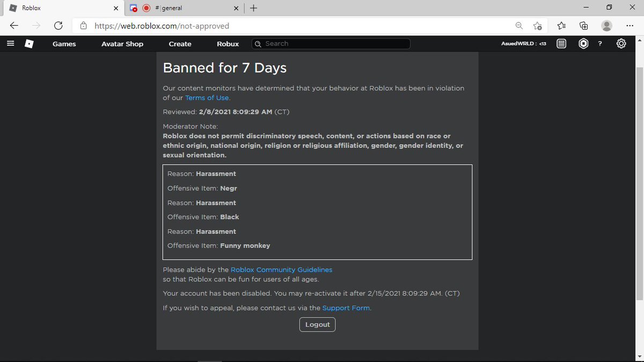Image resolution: width=644 pixels, height=362 pixels.
Task: Open the Games menu
Action: [x=64, y=44]
